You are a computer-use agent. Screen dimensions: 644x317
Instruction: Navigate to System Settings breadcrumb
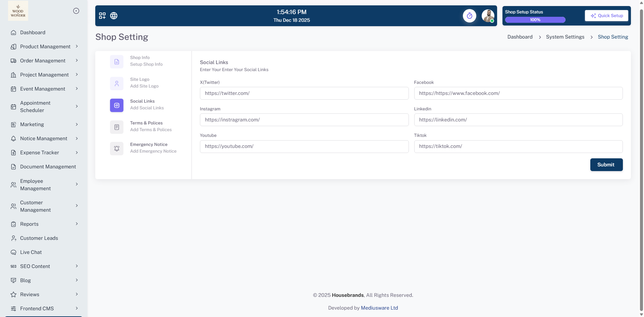click(x=565, y=37)
